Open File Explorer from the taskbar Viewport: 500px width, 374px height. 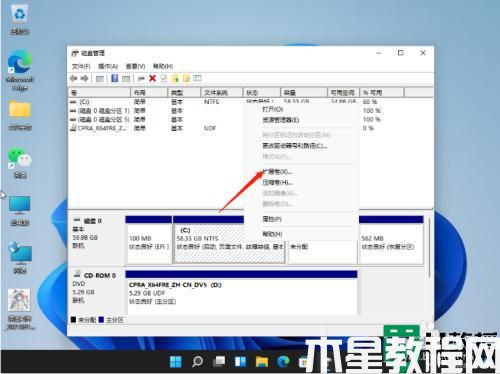click(262, 361)
